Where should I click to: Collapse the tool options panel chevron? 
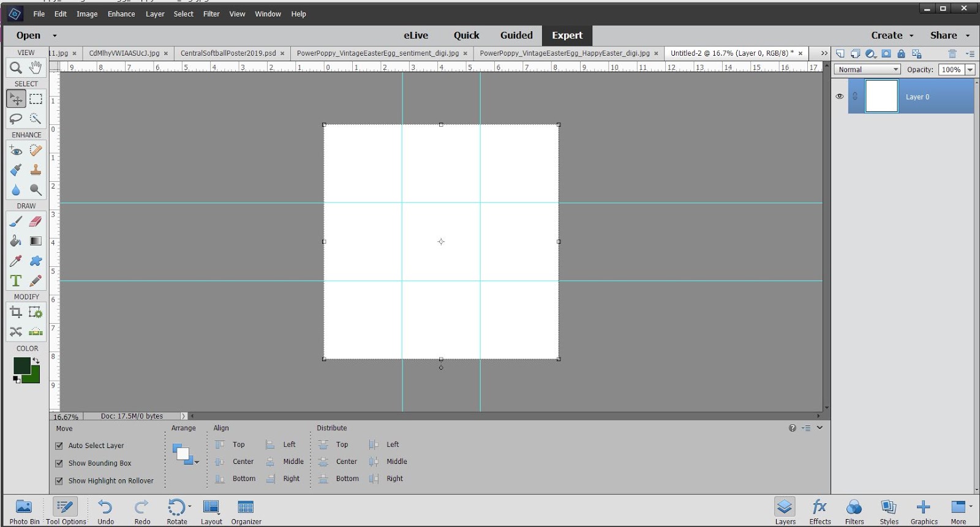820,428
